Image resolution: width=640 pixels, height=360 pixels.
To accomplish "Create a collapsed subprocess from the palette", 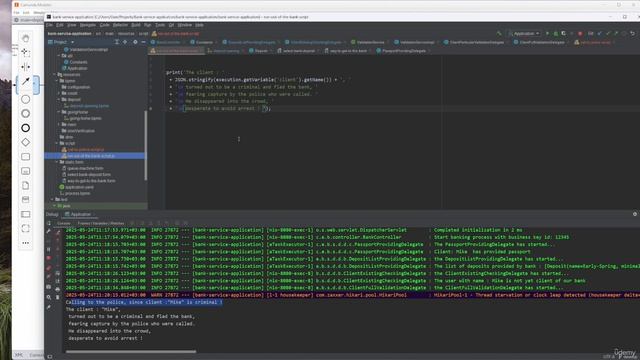I will click(25, 171).
